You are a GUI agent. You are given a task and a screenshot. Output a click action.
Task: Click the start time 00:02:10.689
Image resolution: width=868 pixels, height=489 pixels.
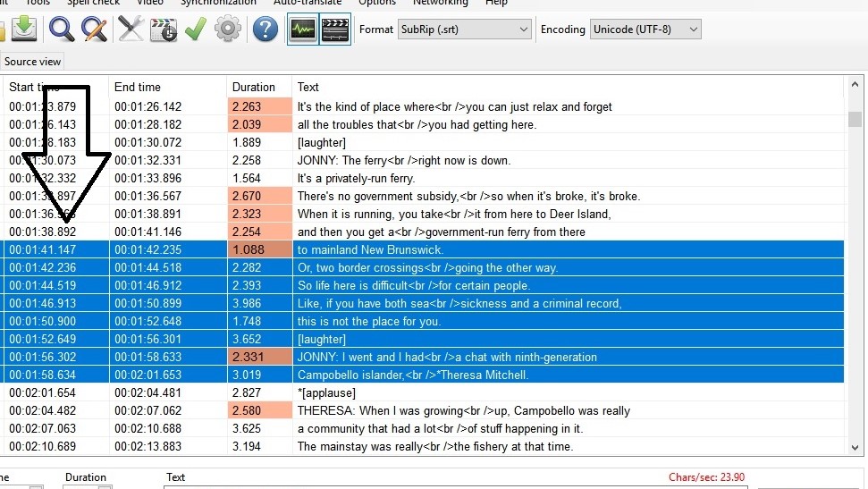(43, 446)
